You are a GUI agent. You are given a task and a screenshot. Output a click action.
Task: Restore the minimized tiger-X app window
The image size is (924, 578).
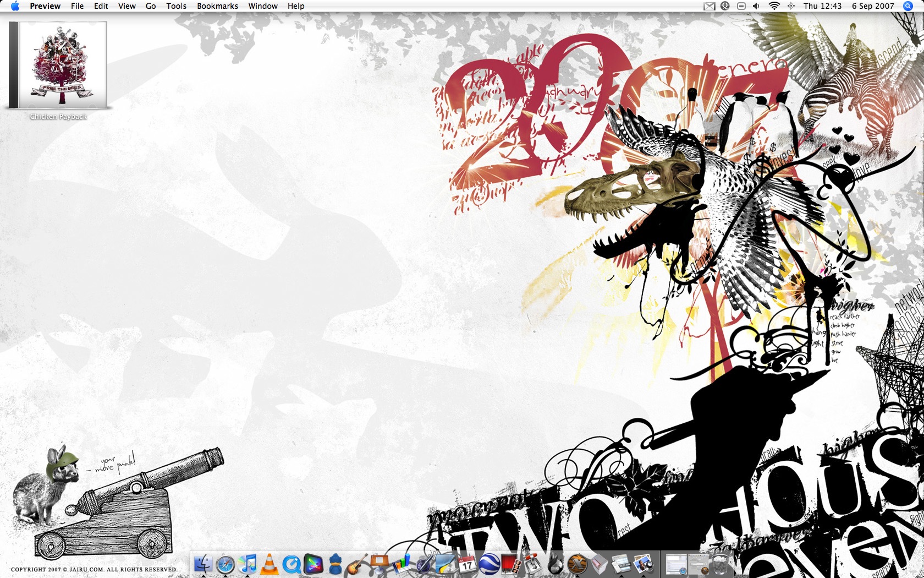point(698,564)
